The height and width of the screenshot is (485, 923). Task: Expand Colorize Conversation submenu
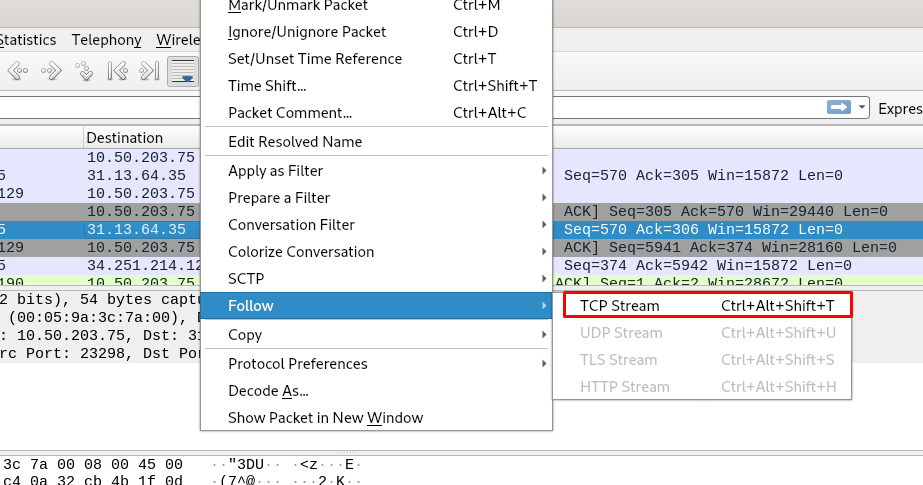pyautogui.click(x=376, y=252)
